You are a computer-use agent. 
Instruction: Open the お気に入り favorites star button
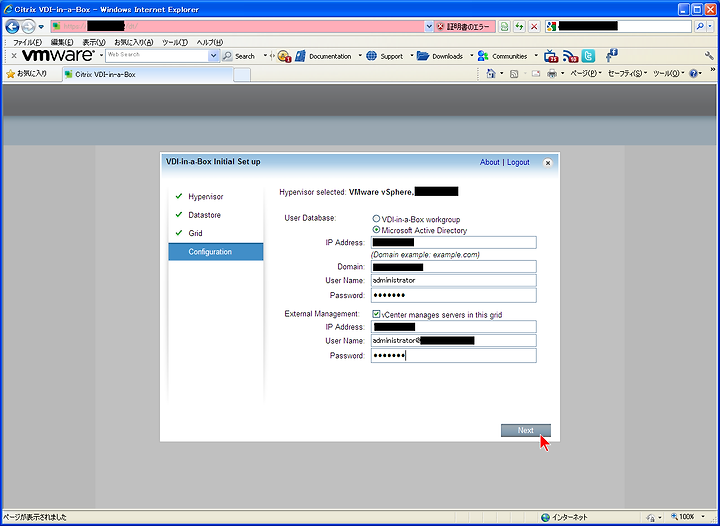pyautogui.click(x=27, y=74)
